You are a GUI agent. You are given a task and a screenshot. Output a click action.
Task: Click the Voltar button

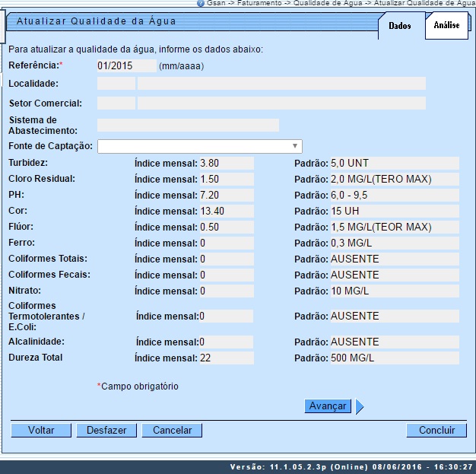click(x=41, y=431)
